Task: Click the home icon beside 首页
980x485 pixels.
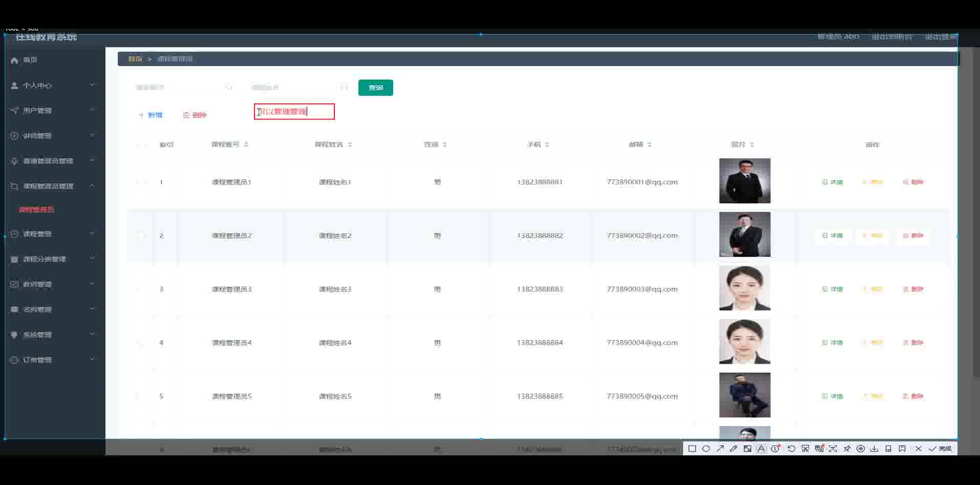Action: (x=14, y=60)
